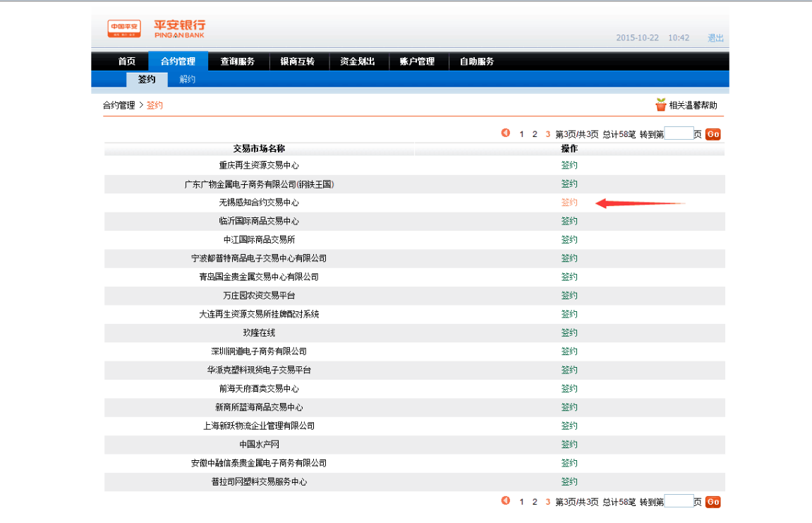
Task: Click 签约 for 安徽中融信泰贵金属电子商务有限公司
Action: pos(569,463)
